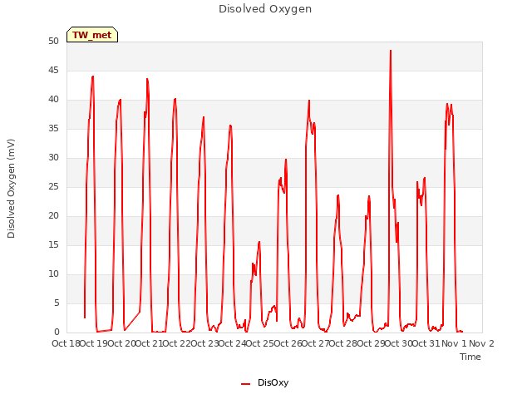The width and height of the screenshot is (532, 399).
Task: Toggle the DisOxy legend entry
Action: pos(264,382)
